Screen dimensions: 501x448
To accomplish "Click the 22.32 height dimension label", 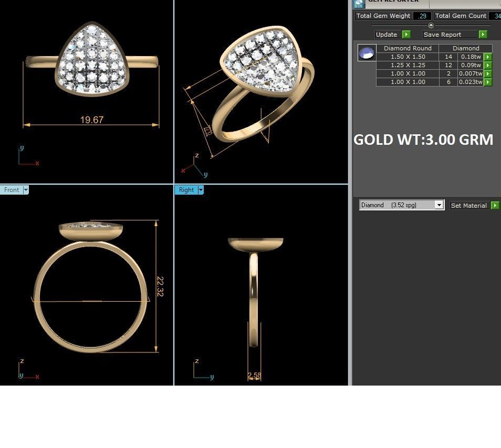I will [x=160, y=286].
